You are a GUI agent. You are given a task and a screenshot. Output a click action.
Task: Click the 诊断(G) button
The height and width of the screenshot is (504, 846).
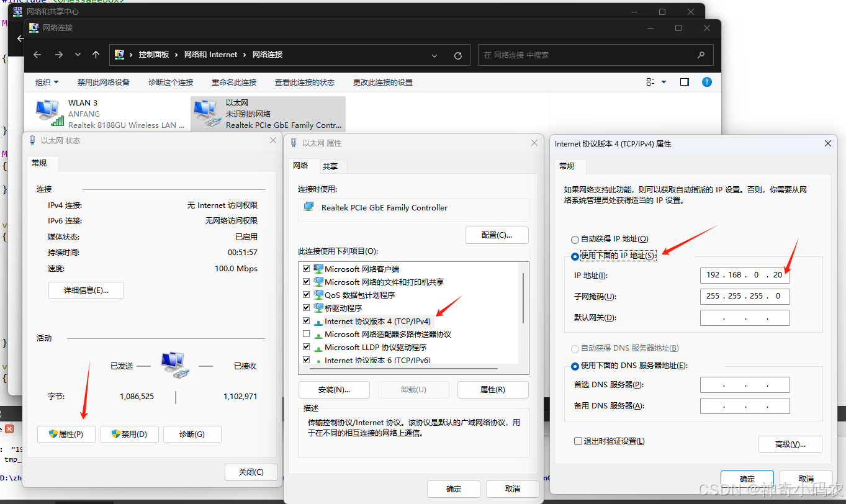point(192,434)
